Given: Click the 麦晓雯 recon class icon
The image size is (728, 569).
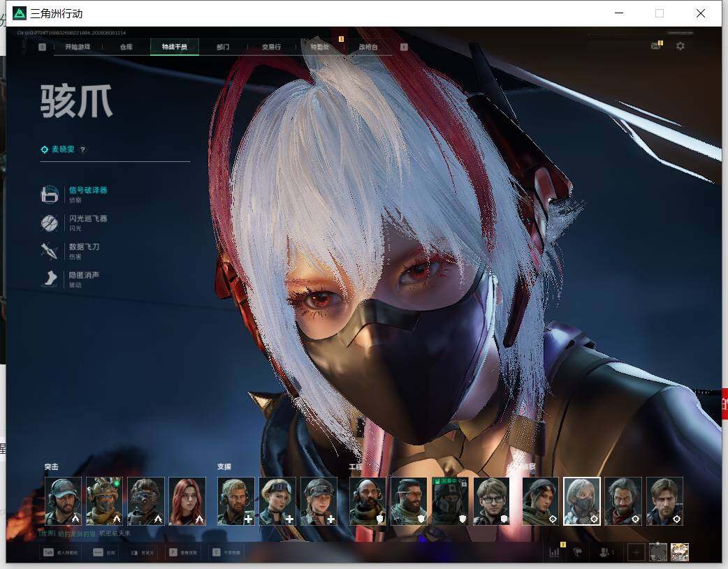Looking at the screenshot, I should pyautogui.click(x=45, y=149).
